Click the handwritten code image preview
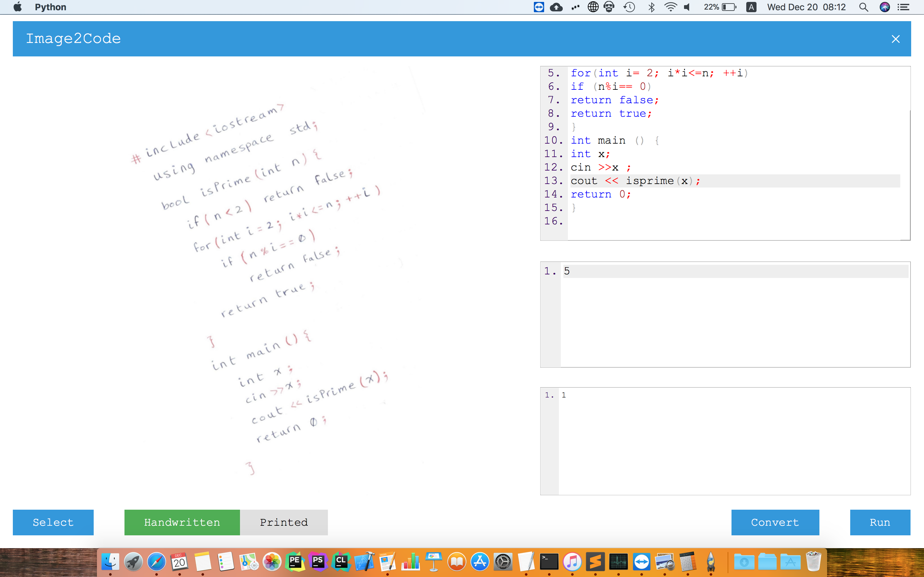The width and height of the screenshot is (924, 577). 260,275
